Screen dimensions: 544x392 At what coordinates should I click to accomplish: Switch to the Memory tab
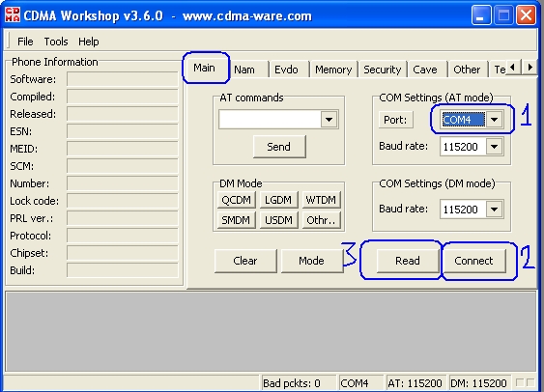[333, 70]
